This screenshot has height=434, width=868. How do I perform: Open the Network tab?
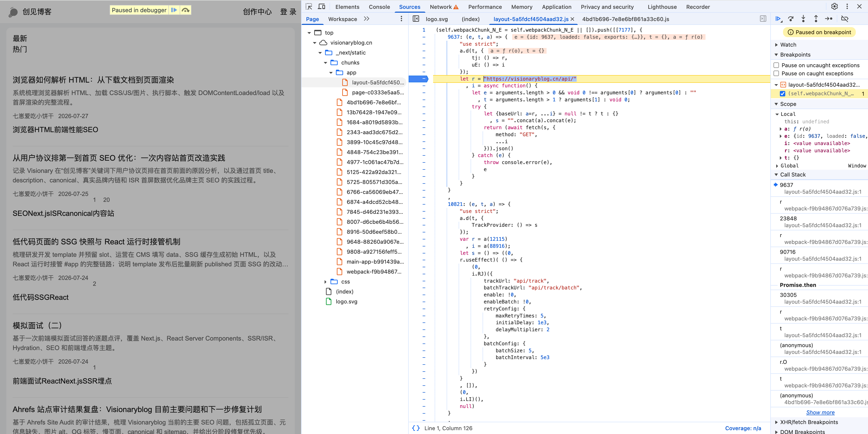[x=441, y=7]
